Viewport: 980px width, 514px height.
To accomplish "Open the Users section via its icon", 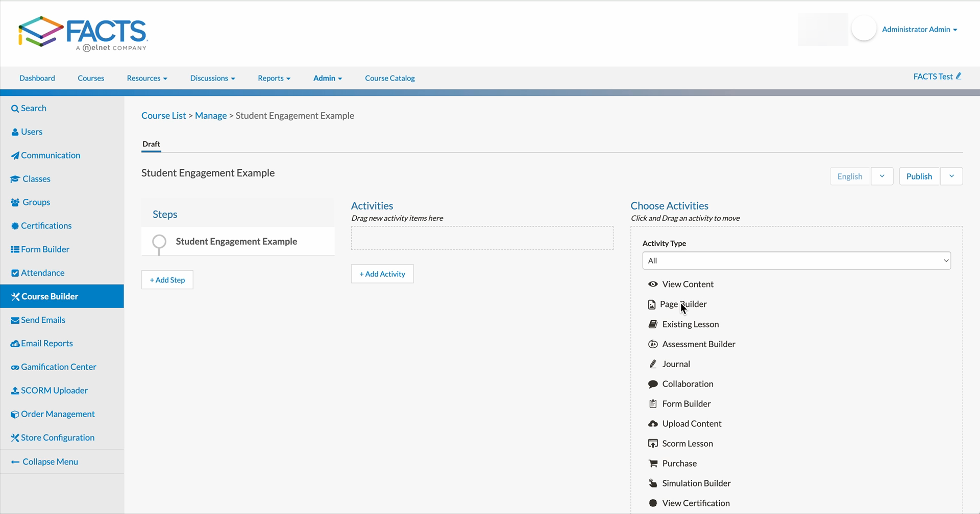I will (x=15, y=132).
